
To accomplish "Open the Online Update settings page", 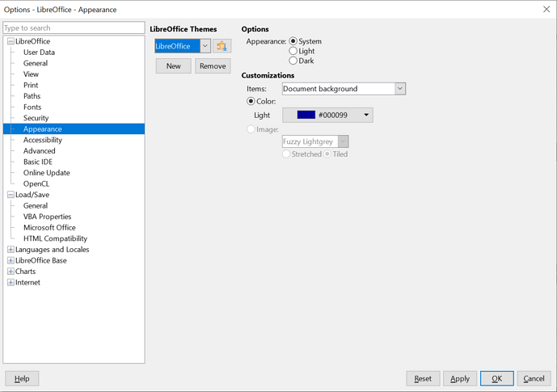I will point(47,173).
